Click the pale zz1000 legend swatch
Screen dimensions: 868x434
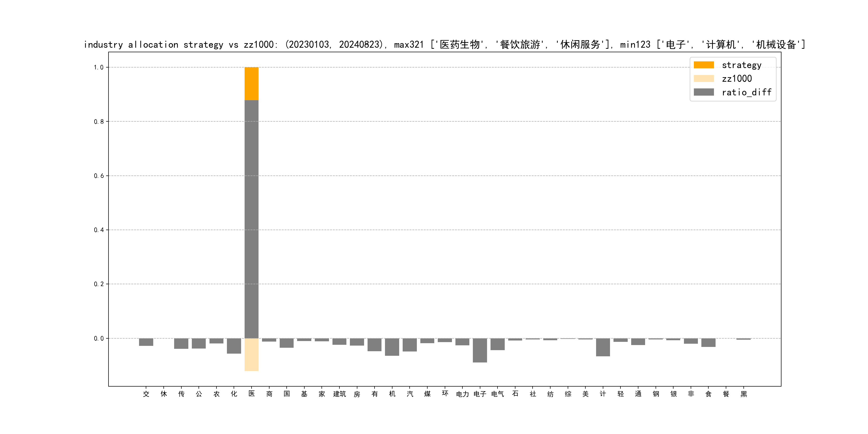pos(704,78)
